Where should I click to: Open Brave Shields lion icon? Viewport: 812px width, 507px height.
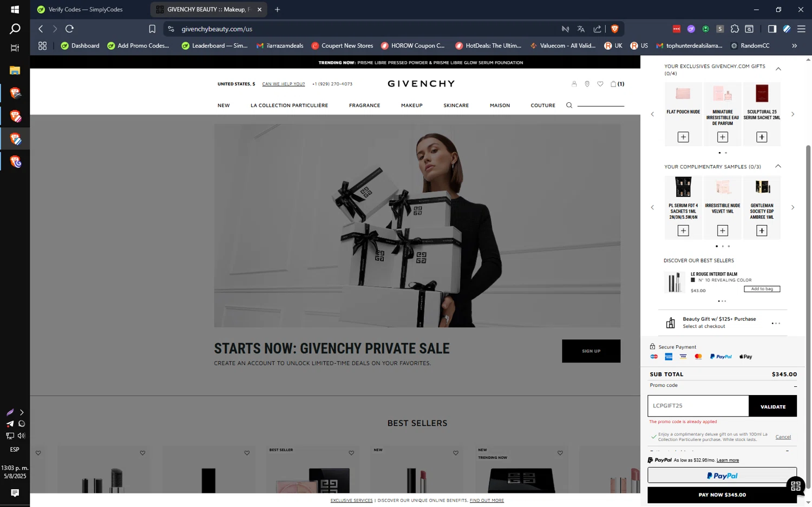(x=614, y=29)
